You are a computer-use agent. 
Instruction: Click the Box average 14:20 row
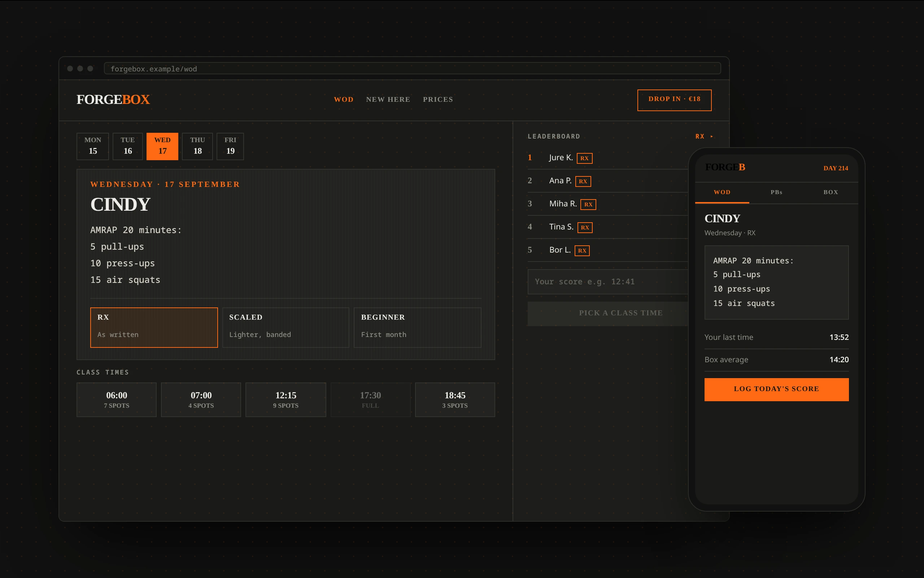(x=776, y=360)
